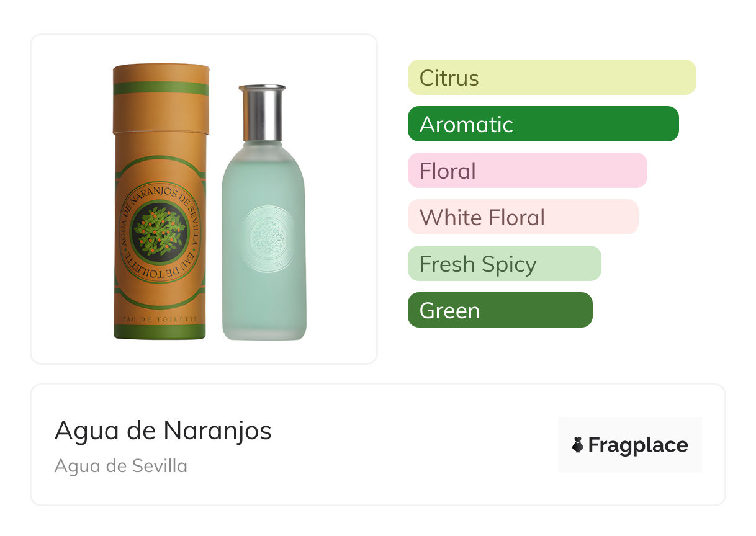This screenshot has height=536, width=756.
Task: Click the frosted perfume bottle image
Action: (264, 212)
